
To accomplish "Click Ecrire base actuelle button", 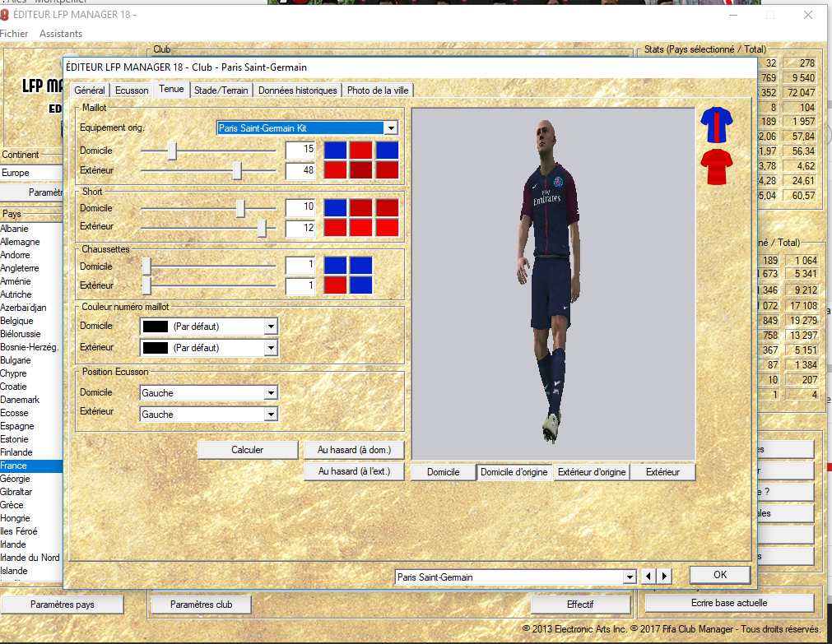I will click(729, 603).
